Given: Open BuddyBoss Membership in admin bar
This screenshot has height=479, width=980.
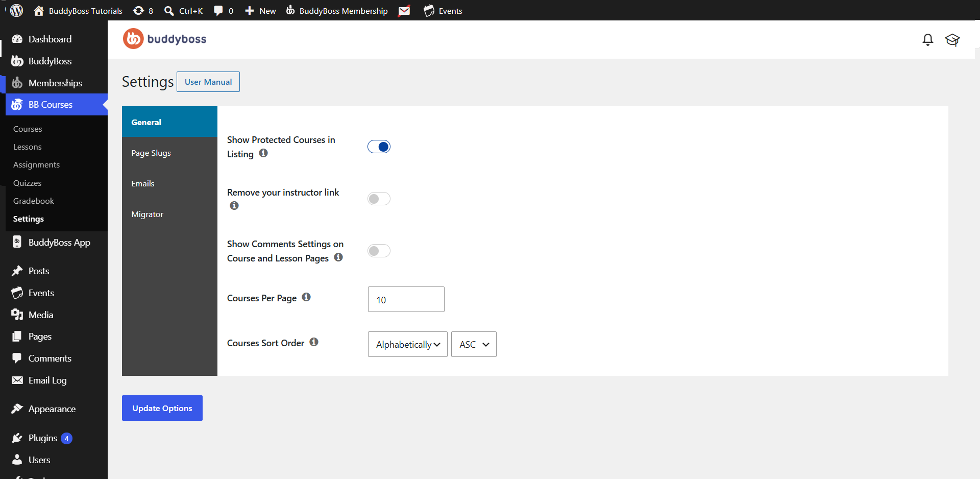Looking at the screenshot, I should click(x=337, y=11).
